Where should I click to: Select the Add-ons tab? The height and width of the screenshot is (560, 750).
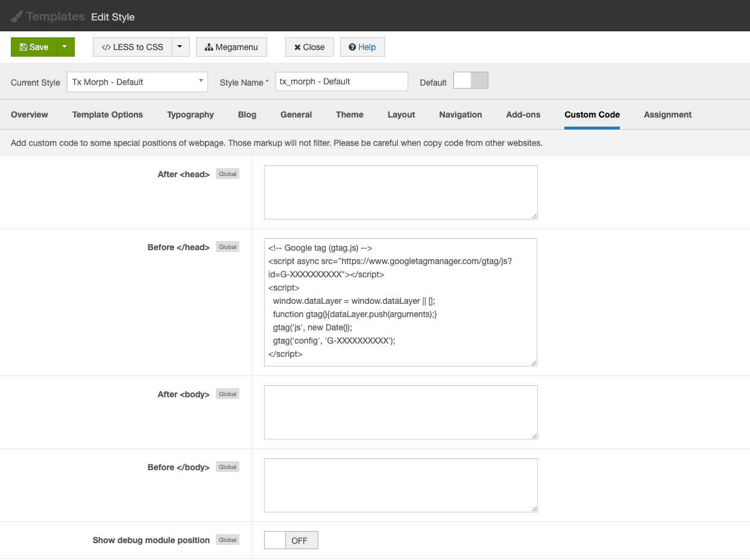(523, 115)
